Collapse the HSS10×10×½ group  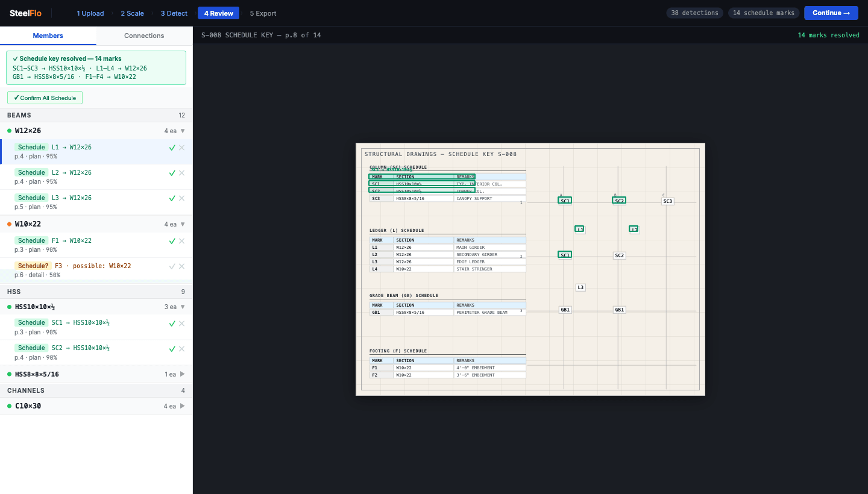[x=183, y=307]
